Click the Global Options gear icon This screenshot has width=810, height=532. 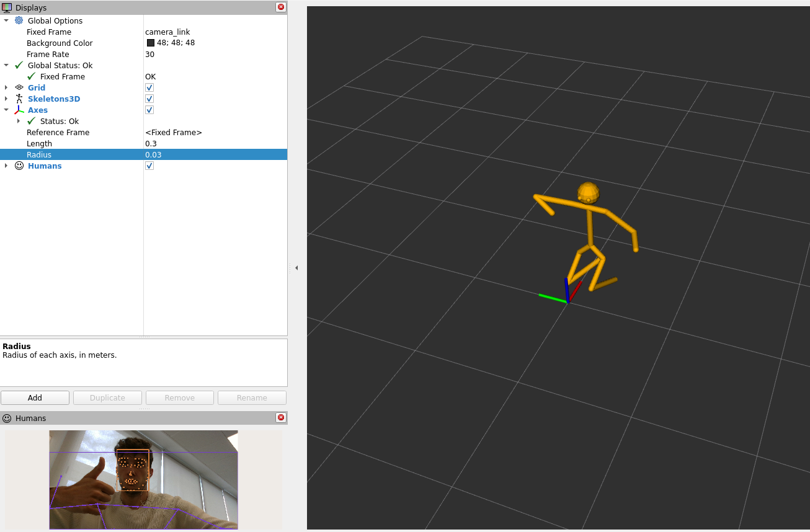point(19,20)
